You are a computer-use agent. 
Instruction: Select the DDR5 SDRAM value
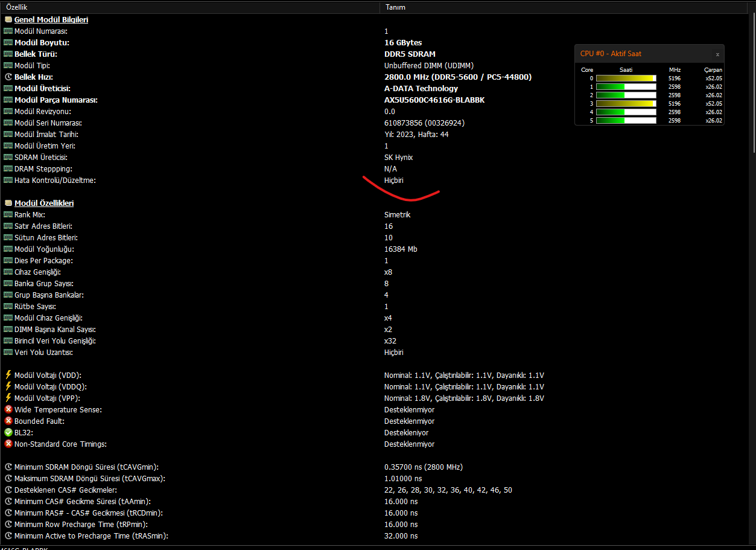pos(410,54)
